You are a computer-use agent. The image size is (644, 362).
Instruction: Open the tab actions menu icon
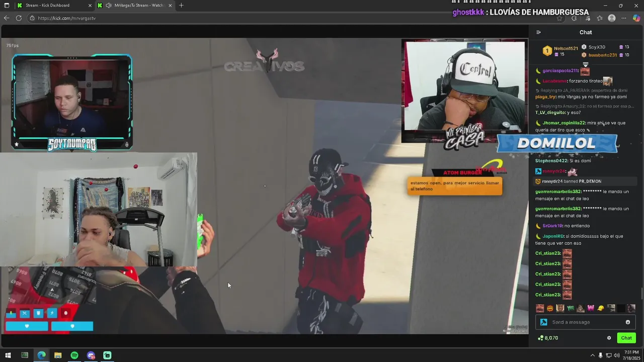(x=7, y=6)
